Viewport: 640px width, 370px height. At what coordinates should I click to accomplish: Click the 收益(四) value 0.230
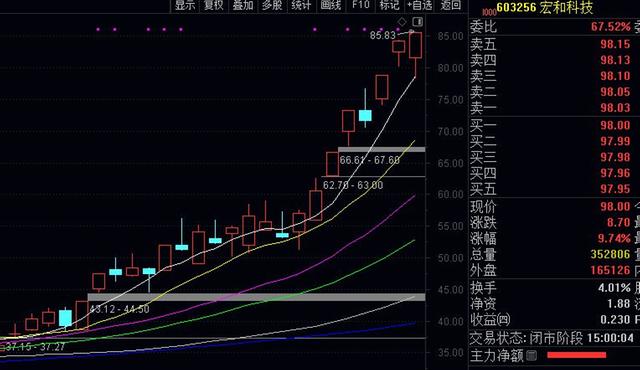(615, 319)
